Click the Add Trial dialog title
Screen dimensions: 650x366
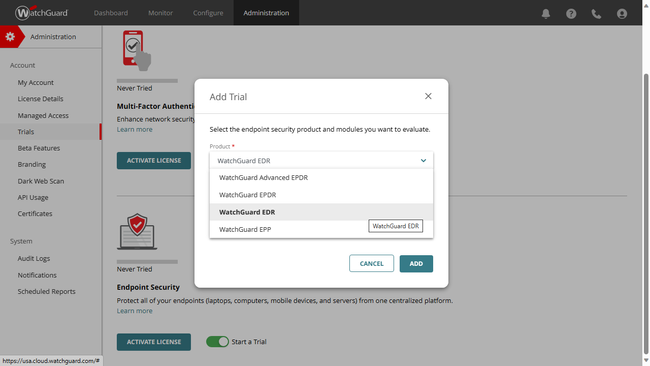(x=228, y=97)
